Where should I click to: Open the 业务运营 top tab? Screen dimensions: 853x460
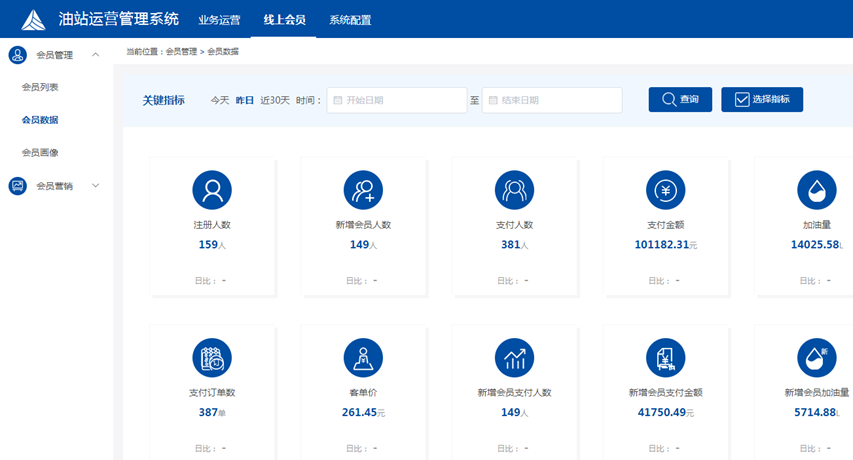219,20
